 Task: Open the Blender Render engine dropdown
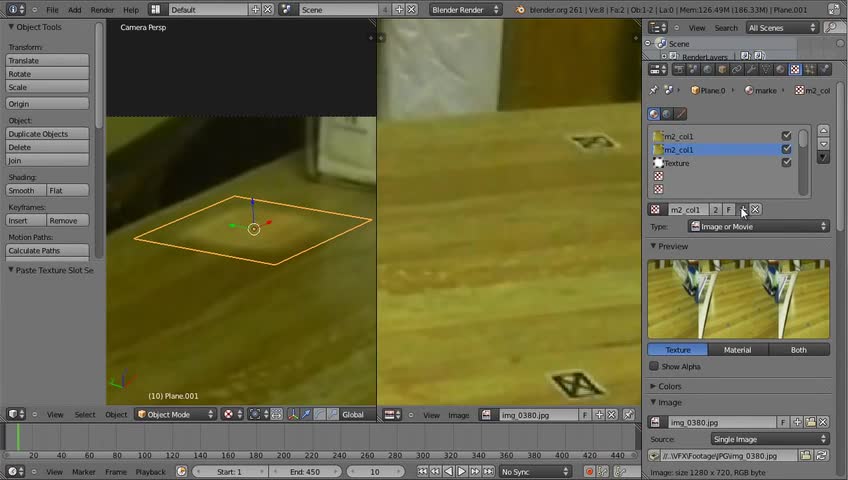(x=465, y=9)
